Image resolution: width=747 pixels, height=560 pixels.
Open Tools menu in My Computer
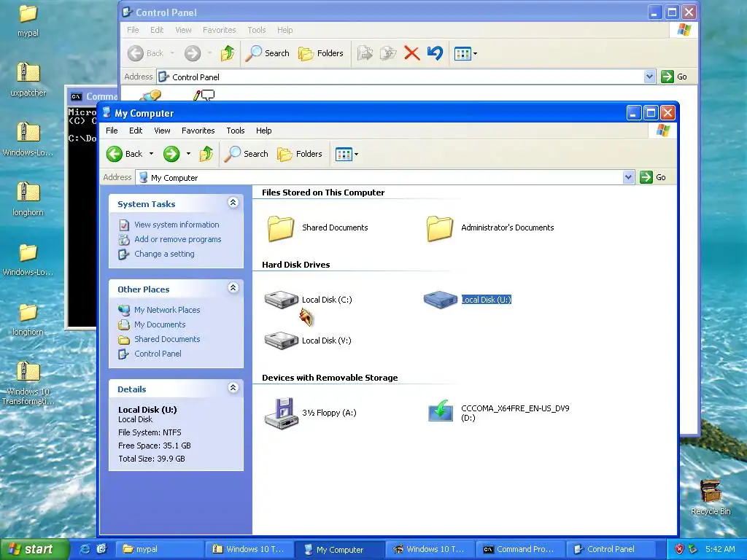pos(236,131)
